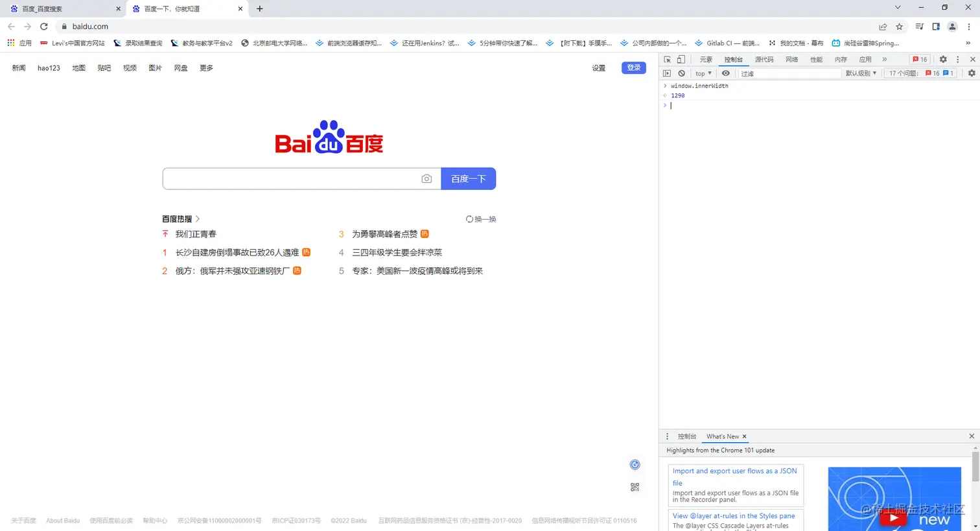Open DevTools settings gear in the top tab row
Image resolution: width=980 pixels, height=531 pixels.
point(943,59)
